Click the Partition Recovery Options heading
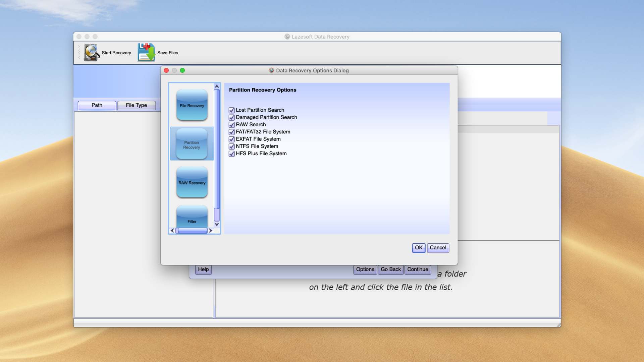The width and height of the screenshot is (644, 362). coord(263,90)
